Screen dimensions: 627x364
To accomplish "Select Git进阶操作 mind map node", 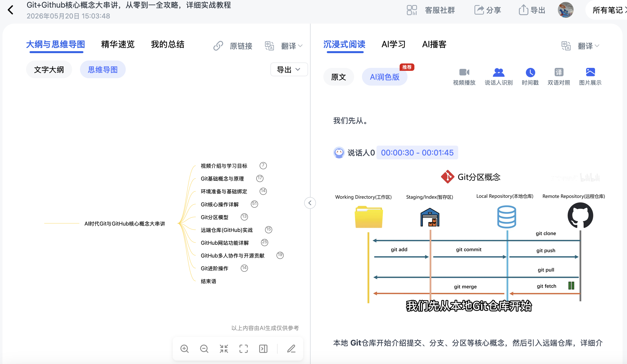I will click(x=215, y=268).
